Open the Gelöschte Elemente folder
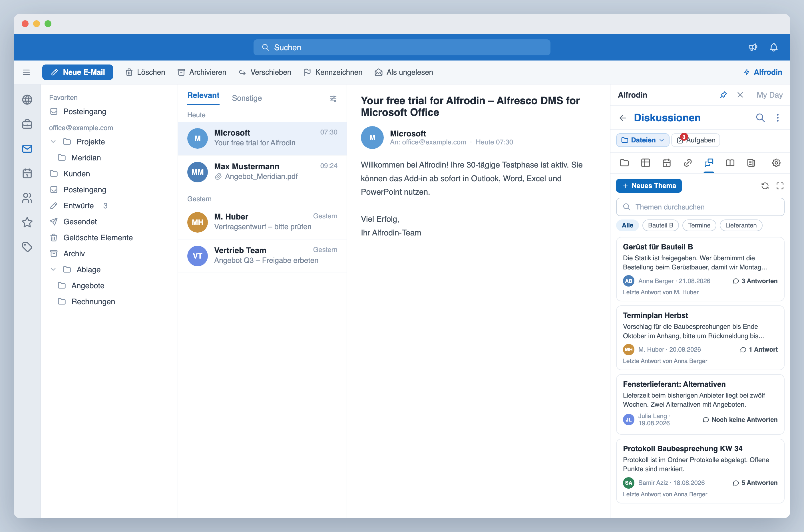Screen dimensions: 804x532 (x=91, y=237)
